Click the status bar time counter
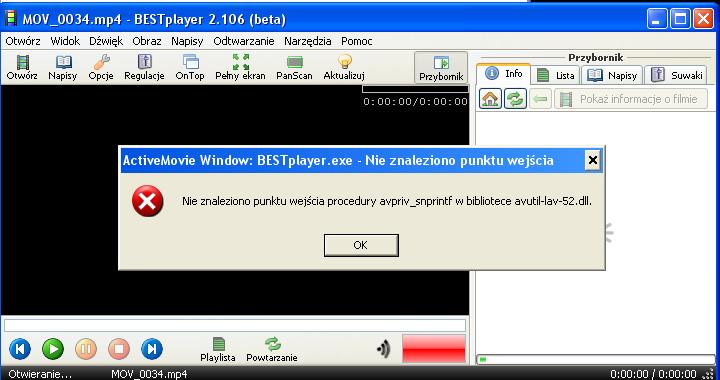The image size is (720, 380). [x=653, y=374]
